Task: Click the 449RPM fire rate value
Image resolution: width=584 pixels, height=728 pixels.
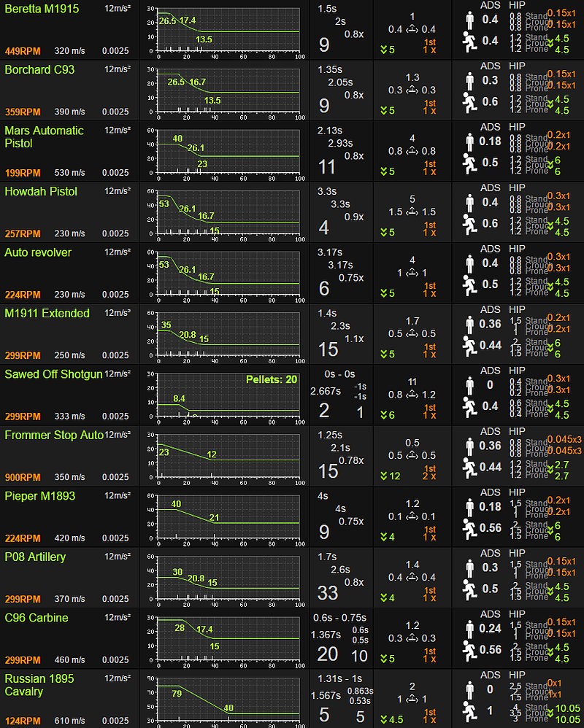Action: 23,51
